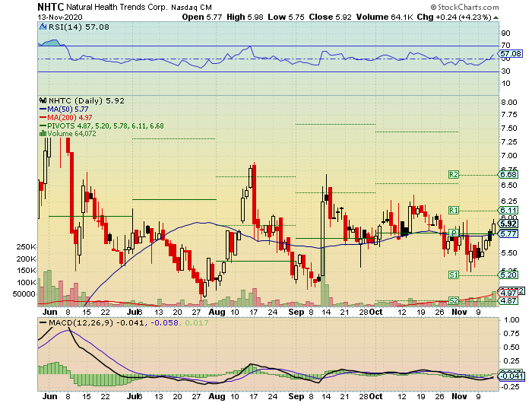The height and width of the screenshot is (403, 532).
Task: Click the 8.00 price scale label
Action: pyautogui.click(x=509, y=103)
